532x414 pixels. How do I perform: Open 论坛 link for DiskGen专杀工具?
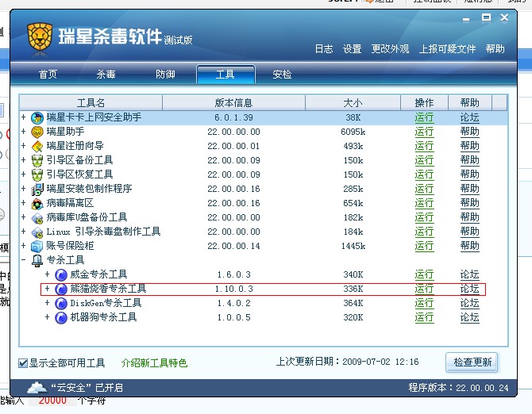click(x=469, y=303)
